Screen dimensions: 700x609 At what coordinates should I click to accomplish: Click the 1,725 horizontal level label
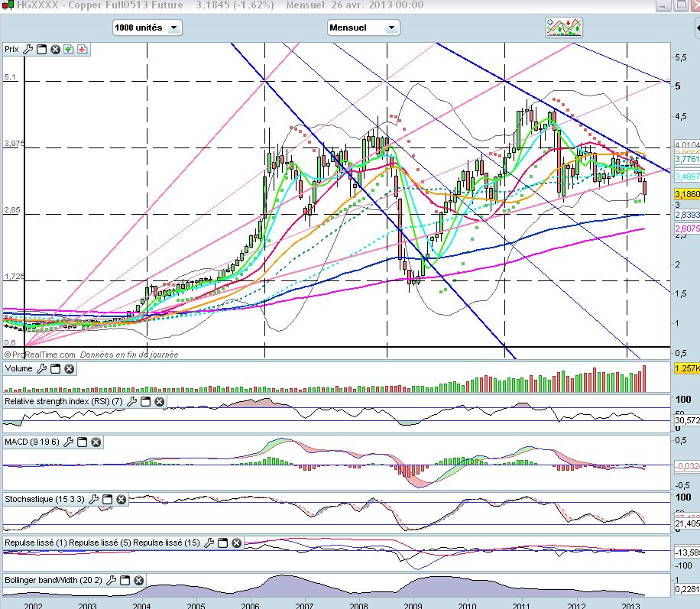[14, 277]
